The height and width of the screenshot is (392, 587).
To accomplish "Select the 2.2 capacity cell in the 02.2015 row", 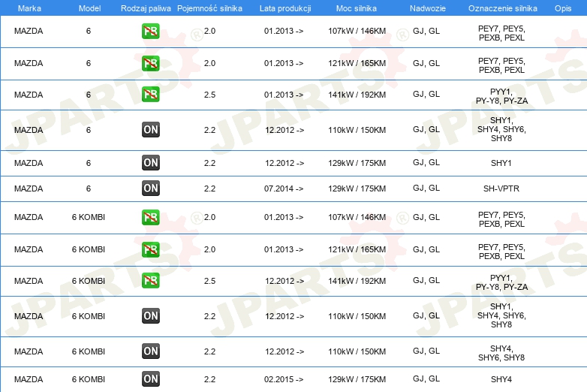I will coord(209,379).
